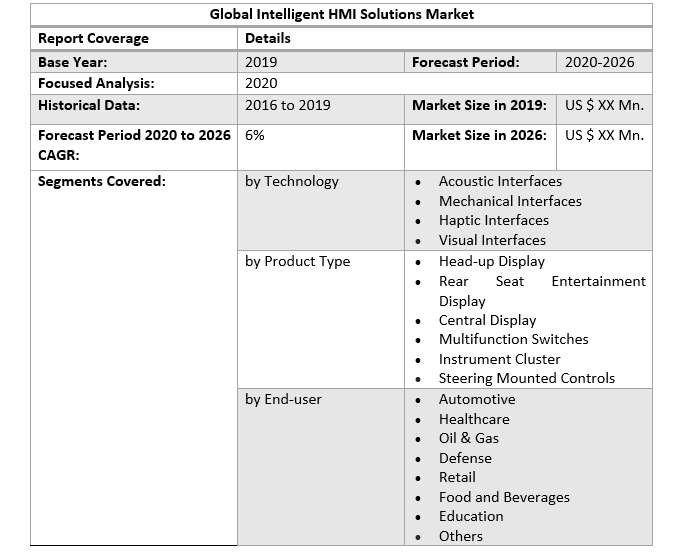Image resolution: width=694 pixels, height=554 pixels.
Task: Select the Haptic Interfaces list item
Action: pos(493,220)
